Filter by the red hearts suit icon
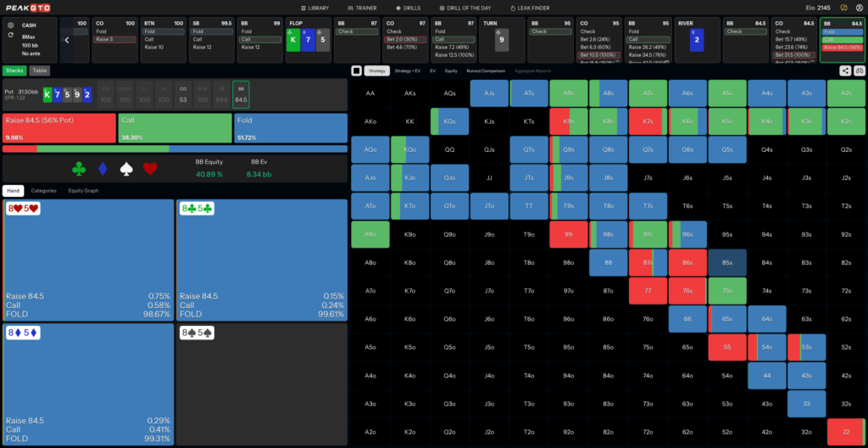The image size is (868, 448). pos(151,169)
